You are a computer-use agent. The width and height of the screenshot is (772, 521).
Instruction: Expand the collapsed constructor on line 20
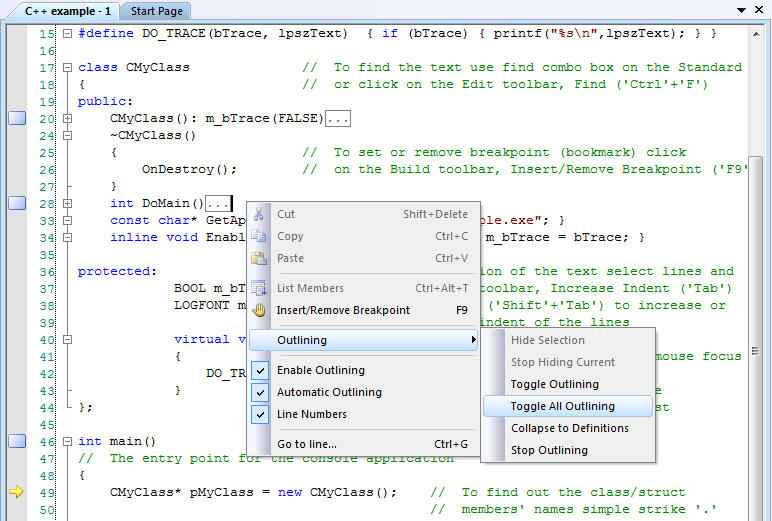[x=67, y=118]
